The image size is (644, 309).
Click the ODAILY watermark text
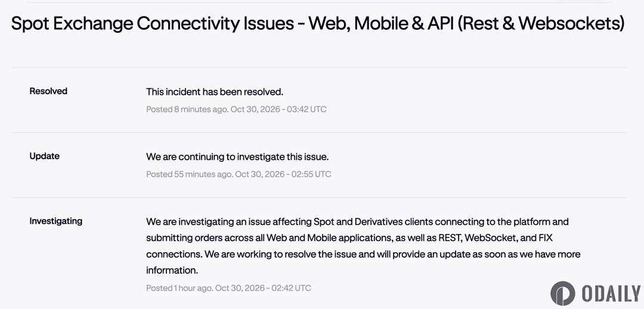click(612, 294)
